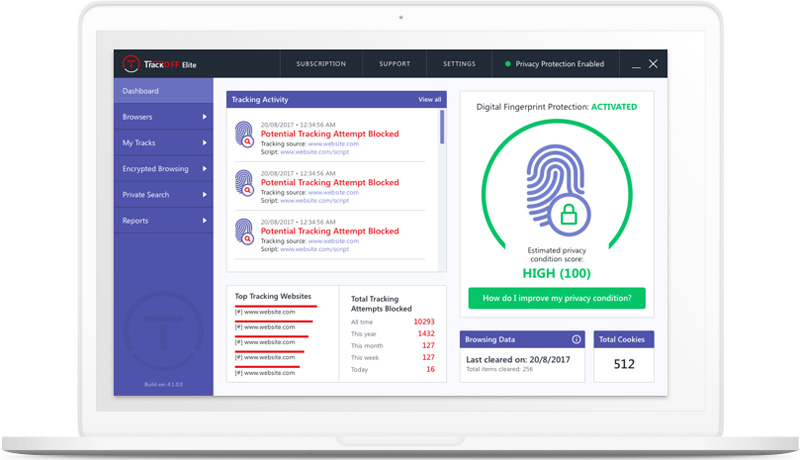Click the HIGH (100) privacy score
This screenshot has height=460, width=800.
(x=557, y=273)
